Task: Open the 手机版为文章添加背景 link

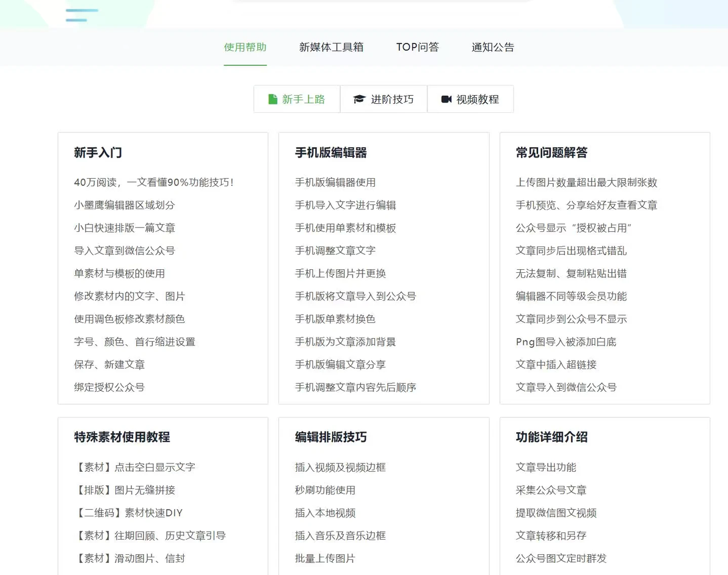Action: (346, 342)
